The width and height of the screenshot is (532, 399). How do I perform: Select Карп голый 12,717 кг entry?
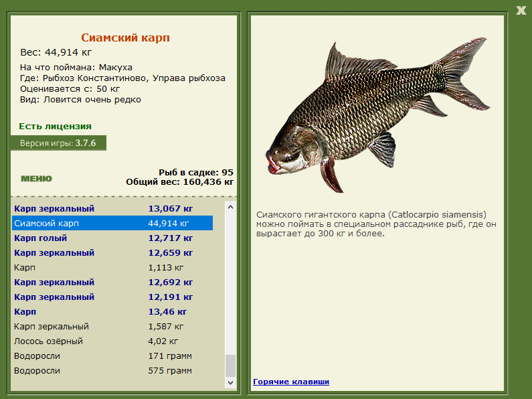click(x=112, y=238)
